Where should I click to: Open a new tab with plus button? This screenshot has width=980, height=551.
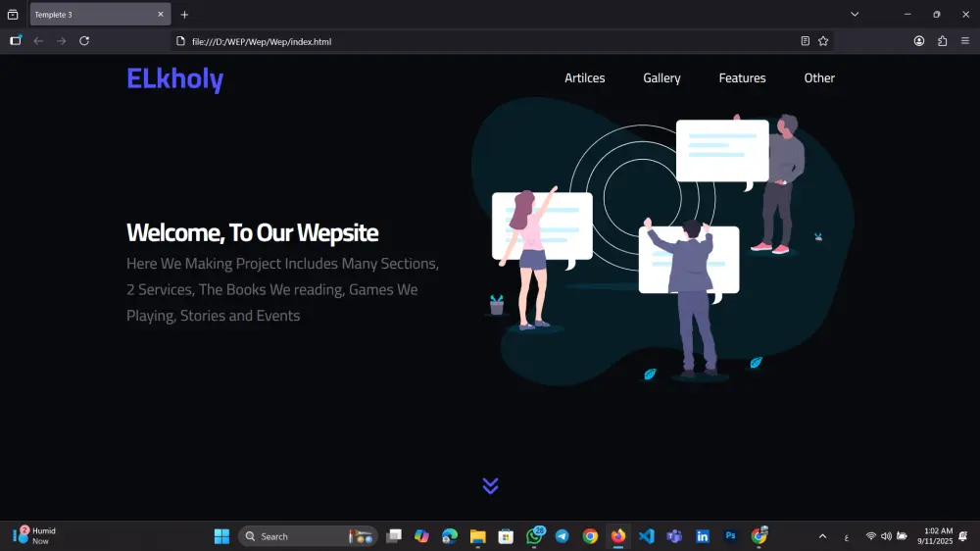184,15
